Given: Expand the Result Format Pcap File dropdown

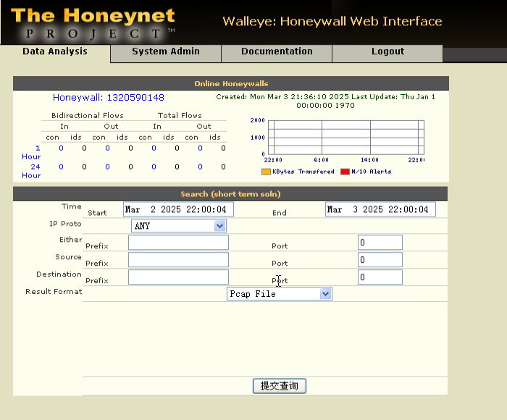Looking at the screenshot, I should click(280, 294).
